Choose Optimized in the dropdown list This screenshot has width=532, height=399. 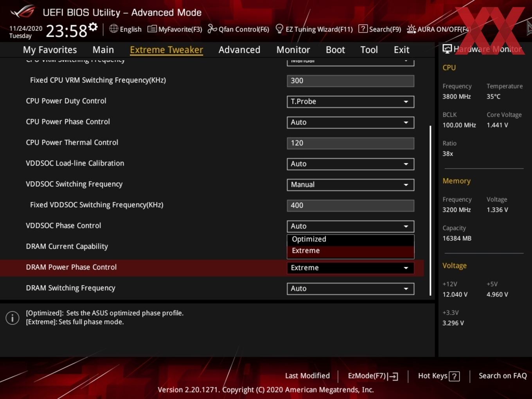350,239
